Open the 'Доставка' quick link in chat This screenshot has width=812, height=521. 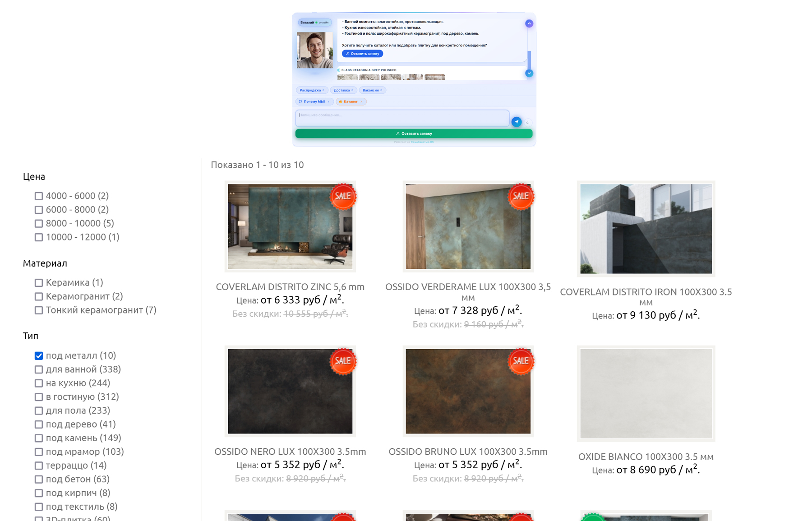(343, 90)
